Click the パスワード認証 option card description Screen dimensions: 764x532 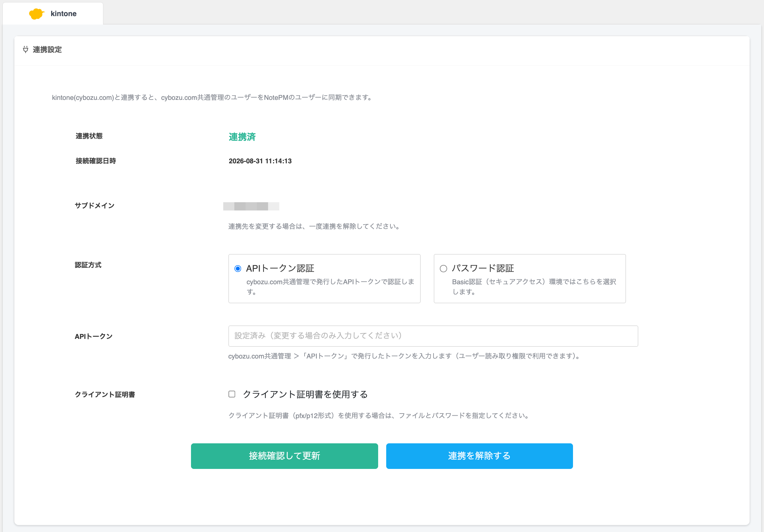pyautogui.click(x=534, y=287)
